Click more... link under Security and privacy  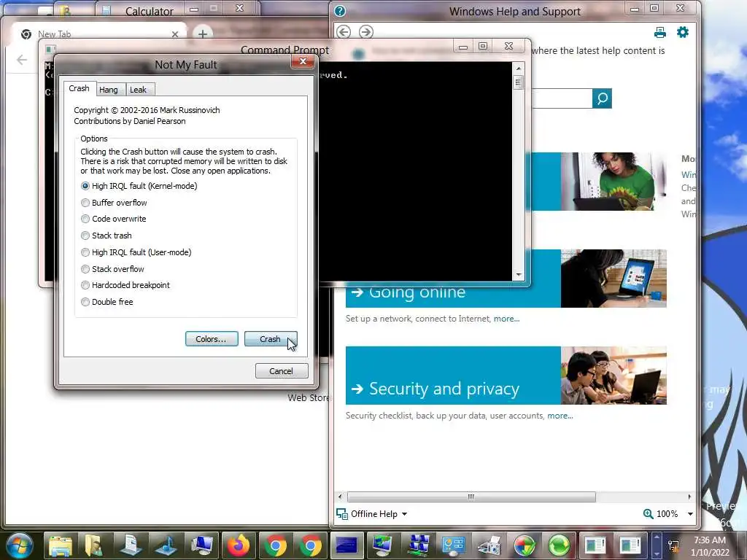560,416
